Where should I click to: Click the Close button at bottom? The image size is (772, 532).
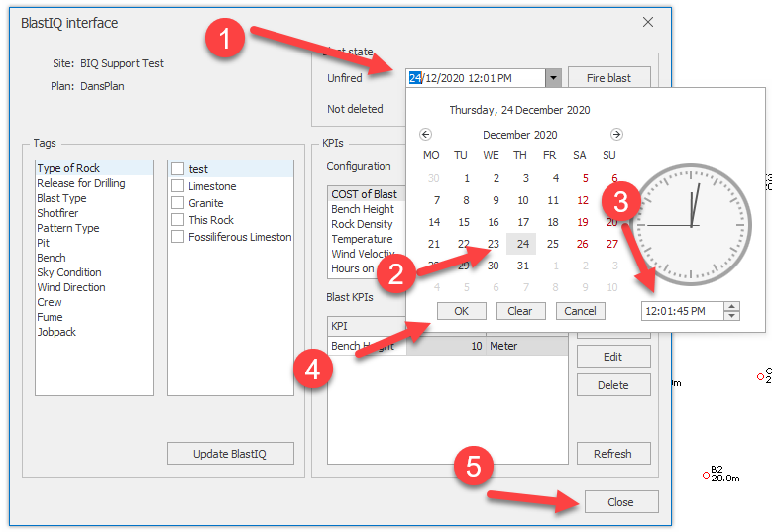pos(621,502)
